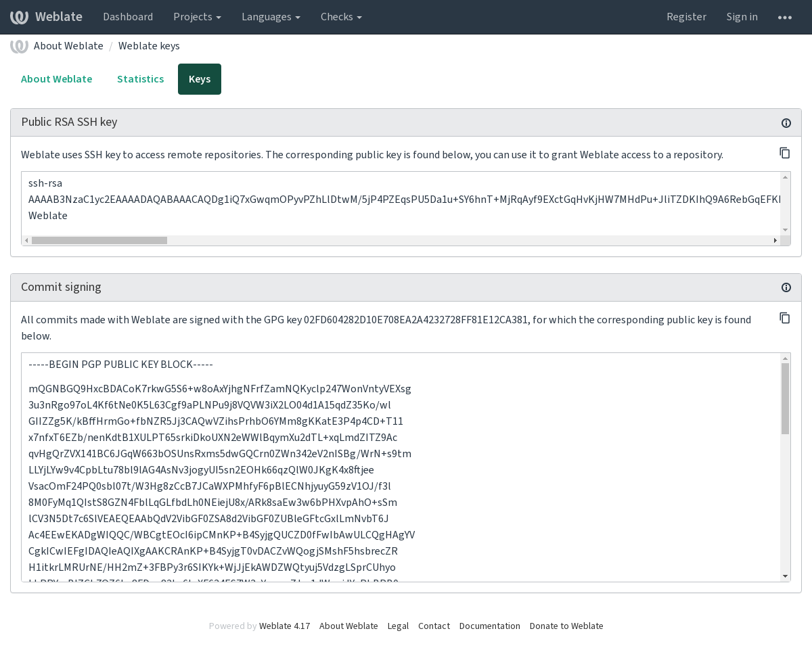Click PGP line starting with mQGNBGQ9HxcBDACoK7
The height and width of the screenshot is (652, 812).
point(220,389)
